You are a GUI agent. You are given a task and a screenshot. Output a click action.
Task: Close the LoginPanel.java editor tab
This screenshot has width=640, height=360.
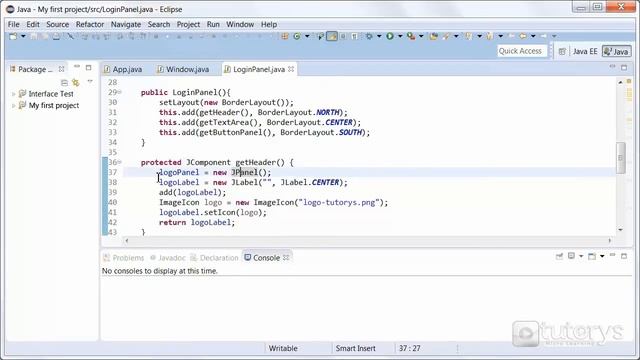[x=291, y=69]
